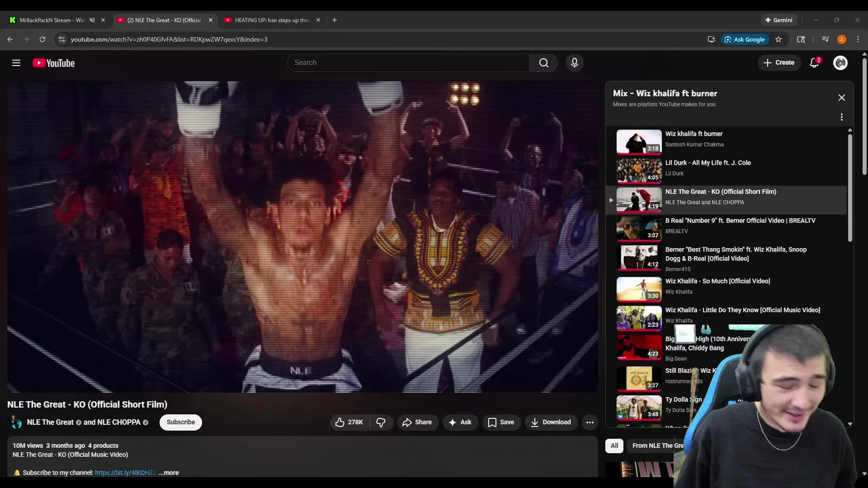This screenshot has width=868, height=488.
Task: Click the Ask Google button
Action: tap(744, 39)
